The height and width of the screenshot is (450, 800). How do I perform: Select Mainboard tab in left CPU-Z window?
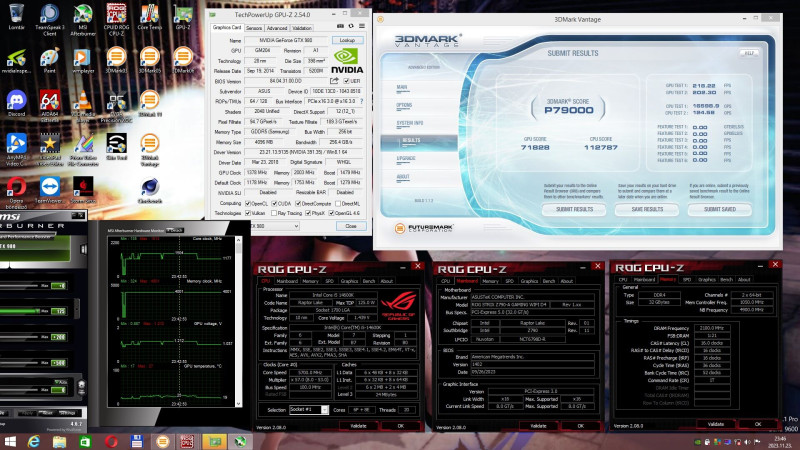coord(287,281)
